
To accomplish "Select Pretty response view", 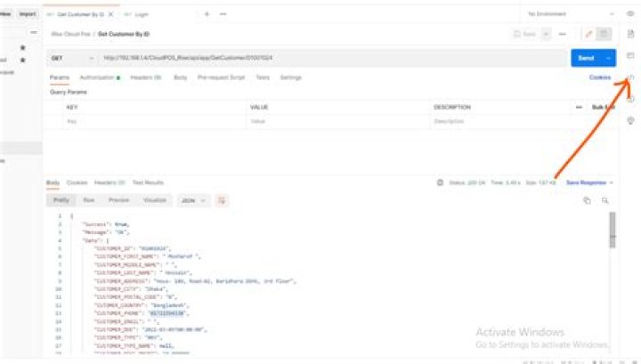I will 61,200.
